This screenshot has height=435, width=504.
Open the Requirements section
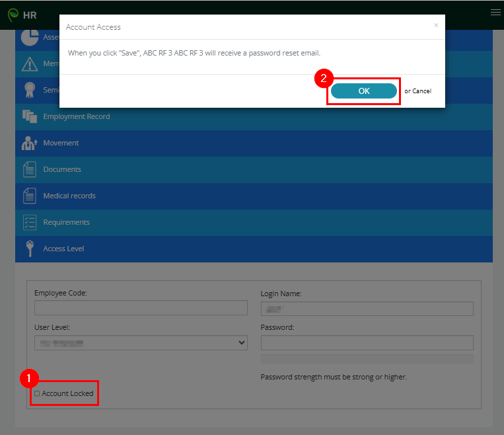[x=254, y=222]
